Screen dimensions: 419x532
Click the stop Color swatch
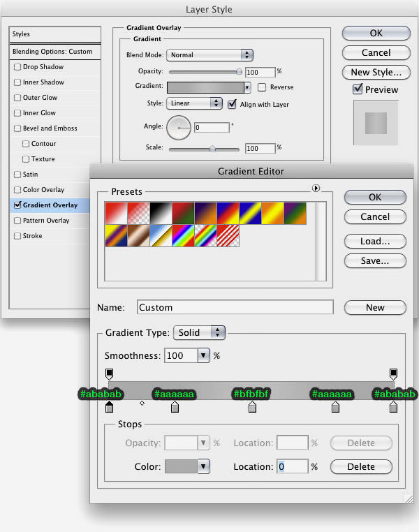[181, 466]
